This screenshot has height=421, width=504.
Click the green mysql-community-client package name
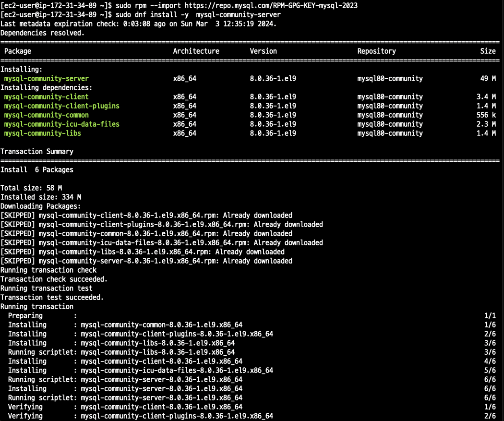point(46,97)
